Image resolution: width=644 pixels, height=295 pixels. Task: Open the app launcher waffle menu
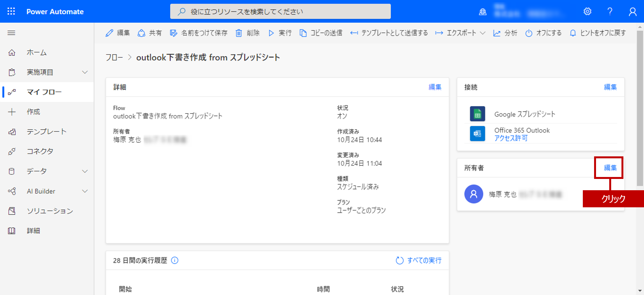pos(11,11)
